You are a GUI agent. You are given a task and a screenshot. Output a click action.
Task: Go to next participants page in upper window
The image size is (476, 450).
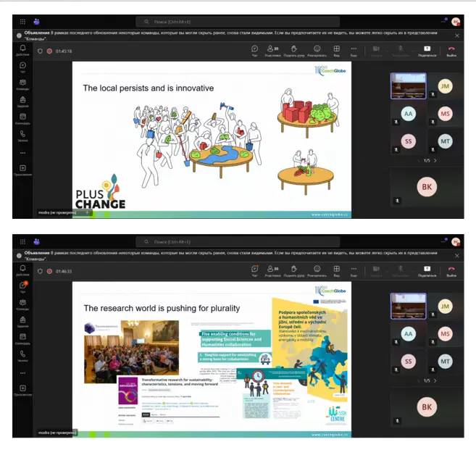click(x=435, y=160)
